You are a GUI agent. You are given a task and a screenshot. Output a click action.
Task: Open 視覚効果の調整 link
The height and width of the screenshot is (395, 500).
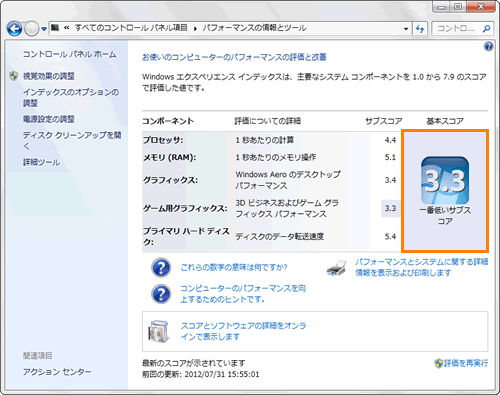pyautogui.click(x=49, y=76)
